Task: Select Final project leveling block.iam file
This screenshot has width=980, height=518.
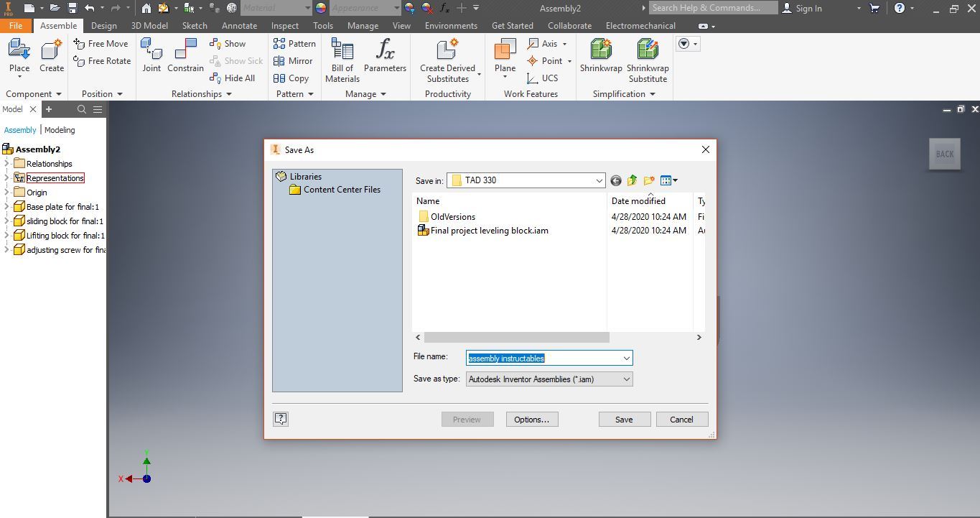Action: (482, 231)
